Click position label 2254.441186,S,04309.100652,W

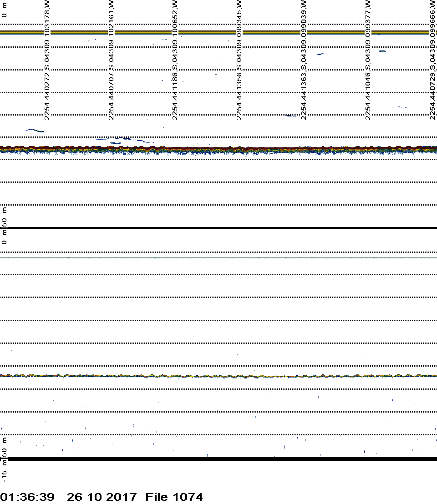(x=175, y=60)
